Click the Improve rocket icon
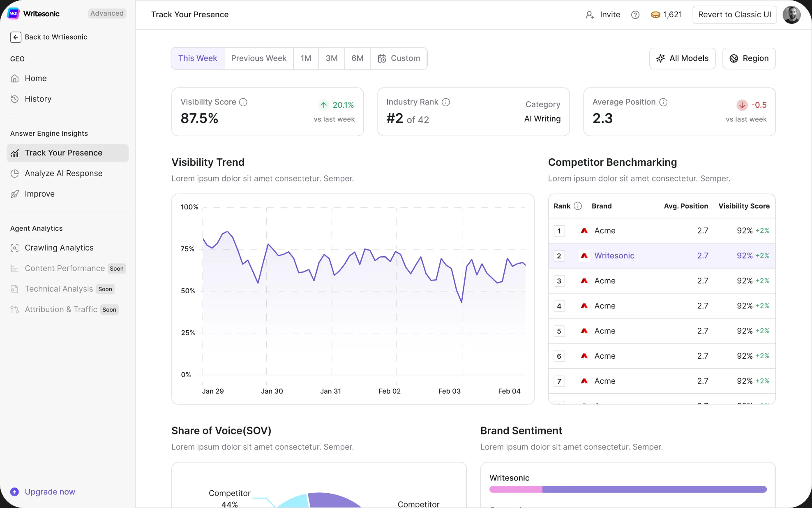 [15, 194]
